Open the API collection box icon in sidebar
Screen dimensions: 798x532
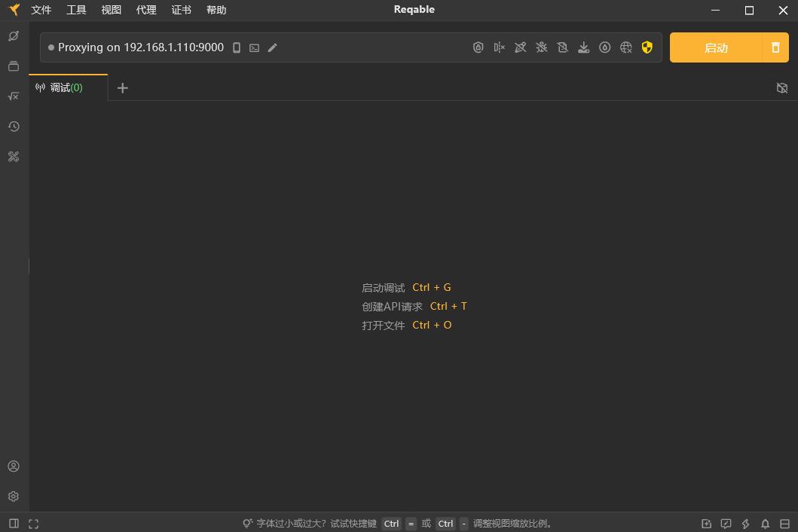point(14,66)
